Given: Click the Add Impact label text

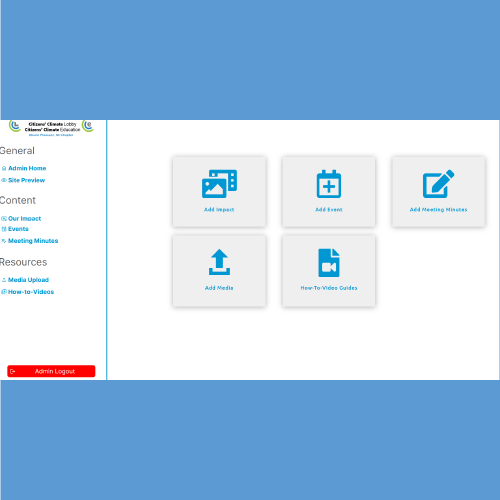Looking at the screenshot, I should pyautogui.click(x=219, y=210).
